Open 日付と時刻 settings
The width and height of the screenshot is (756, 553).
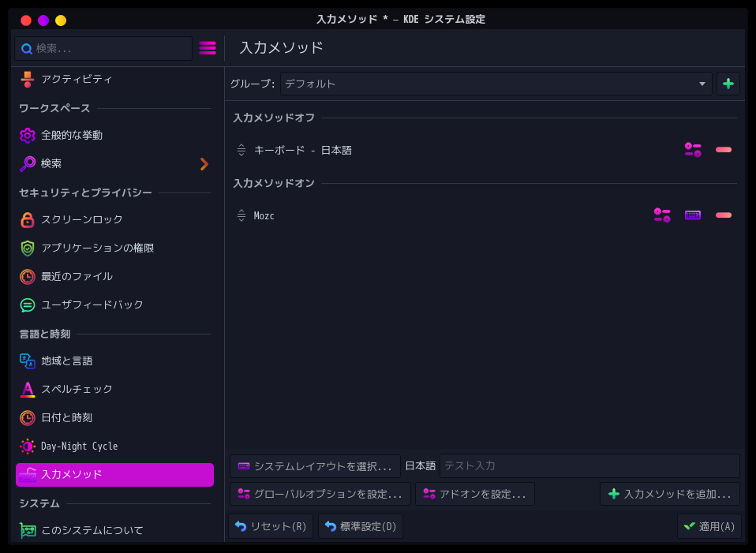[114, 418]
